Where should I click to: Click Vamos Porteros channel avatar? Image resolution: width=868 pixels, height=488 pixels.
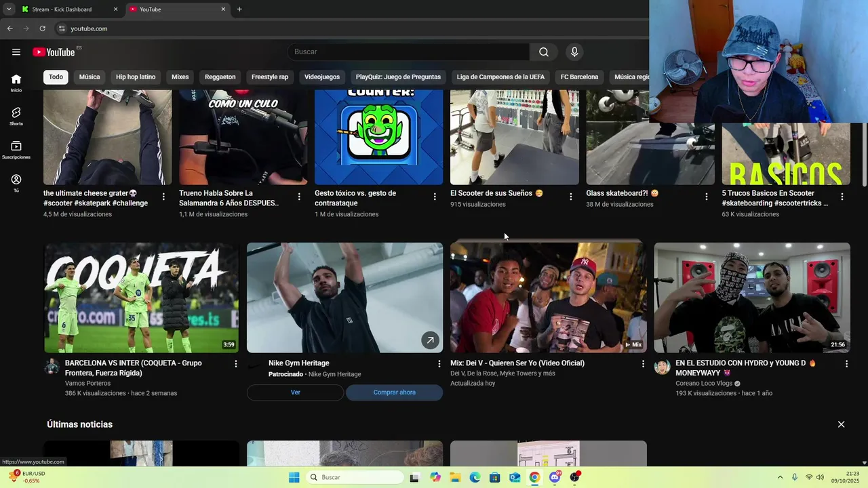(x=52, y=367)
